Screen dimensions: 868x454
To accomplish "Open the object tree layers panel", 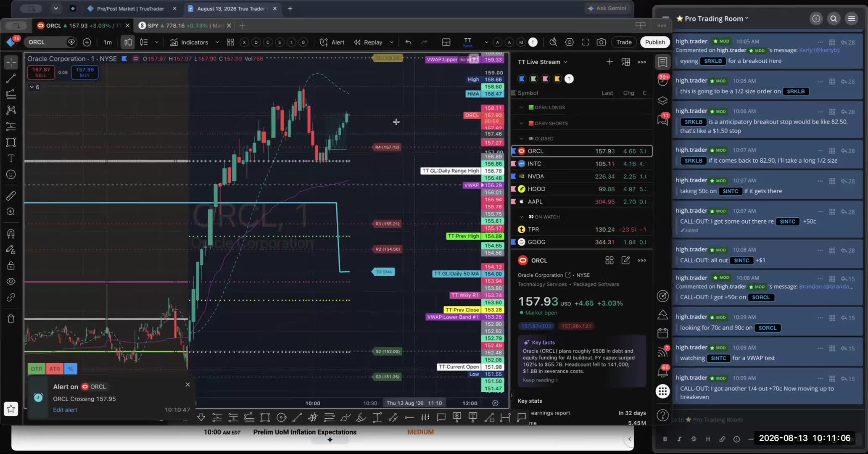I will click(663, 100).
